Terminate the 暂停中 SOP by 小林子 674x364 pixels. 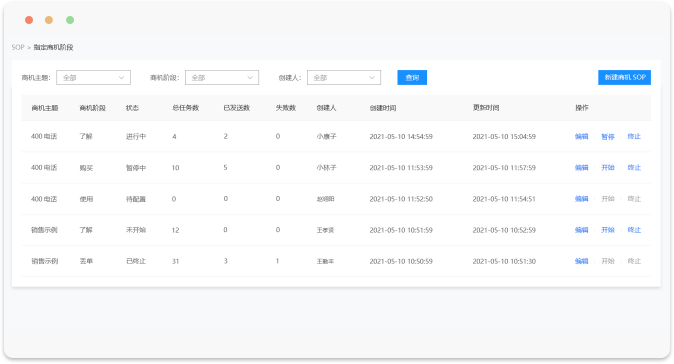pyautogui.click(x=634, y=168)
